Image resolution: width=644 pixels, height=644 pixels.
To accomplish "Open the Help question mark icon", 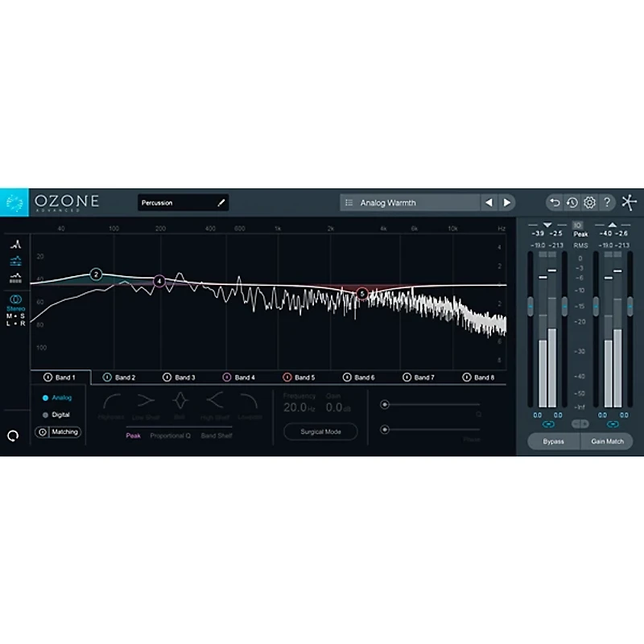I will tap(607, 202).
